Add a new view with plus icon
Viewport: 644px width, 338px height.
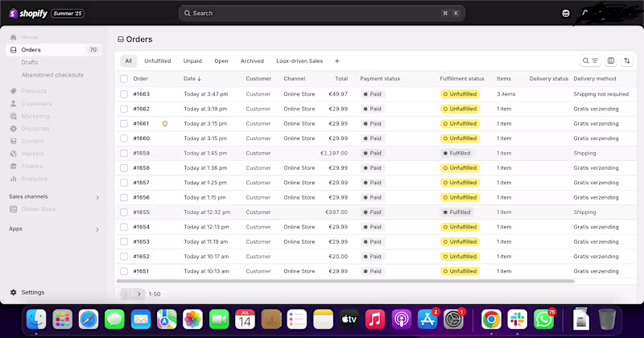click(336, 61)
